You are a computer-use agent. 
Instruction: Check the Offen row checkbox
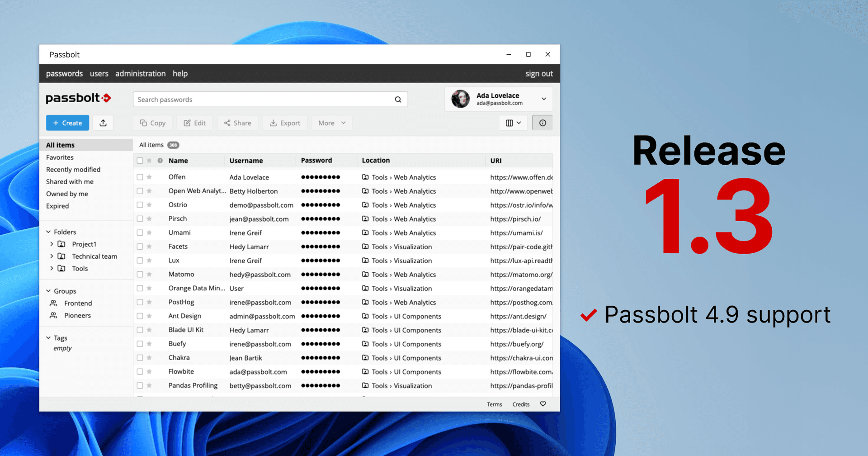pos(140,177)
